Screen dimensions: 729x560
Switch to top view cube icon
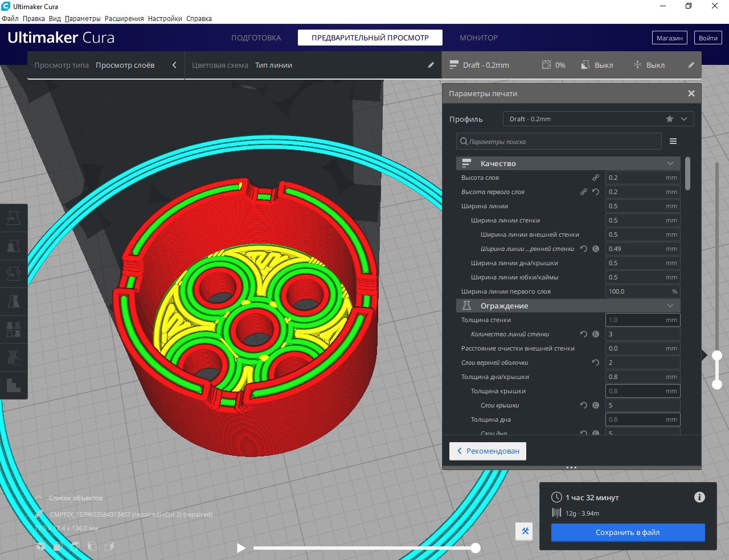click(75, 547)
